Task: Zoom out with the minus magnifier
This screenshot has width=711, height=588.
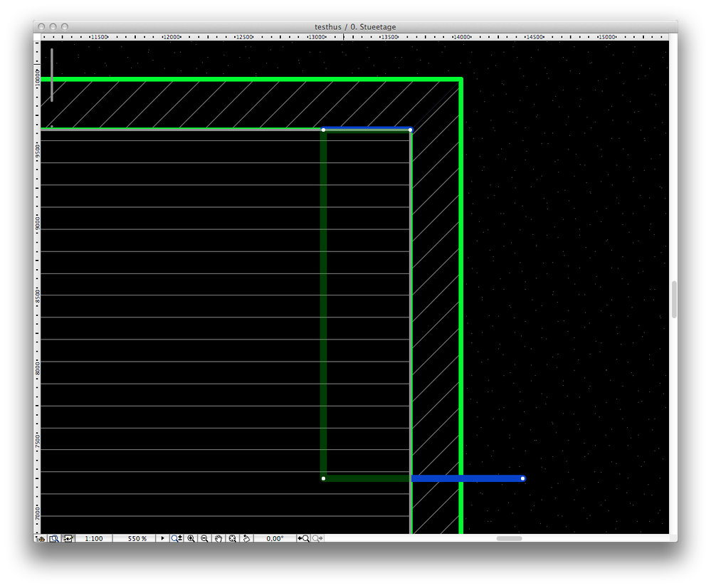Action: coord(204,539)
